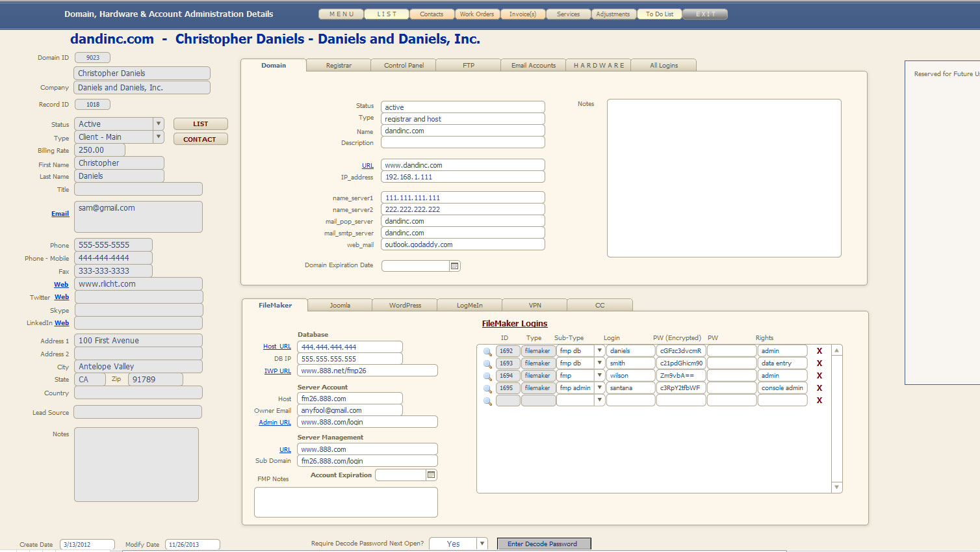Open magnifier for login ID 1692
Viewport: 980px width, 552px height.
click(487, 351)
